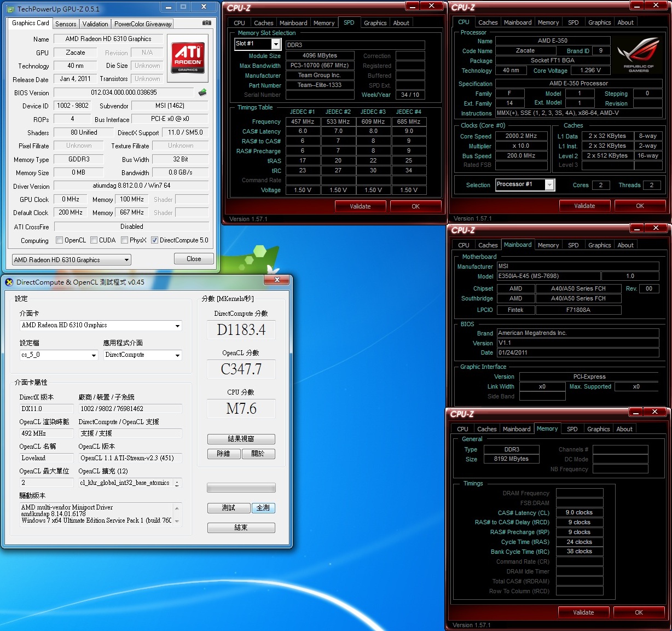The width and height of the screenshot is (672, 631).
Task: Click the camera screenshot icon in GPU-Z
Action: pyautogui.click(x=207, y=23)
